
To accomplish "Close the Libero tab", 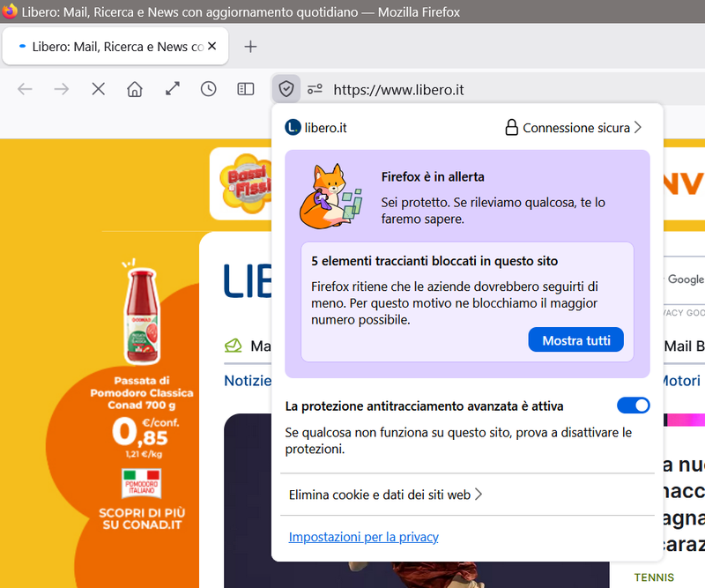I will tap(212, 46).
